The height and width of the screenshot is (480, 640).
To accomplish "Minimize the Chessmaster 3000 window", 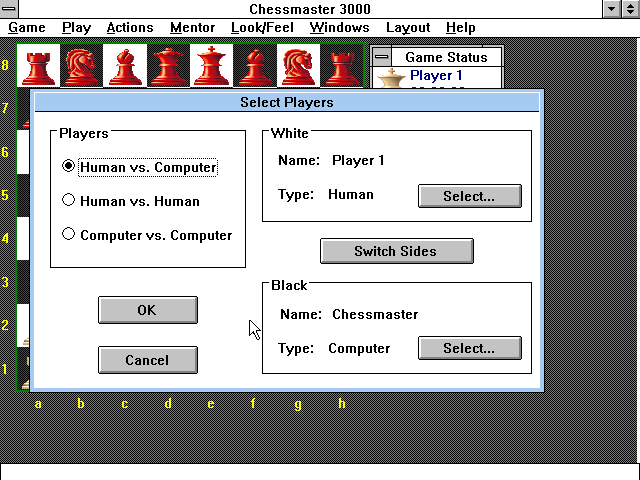I will (611, 9).
